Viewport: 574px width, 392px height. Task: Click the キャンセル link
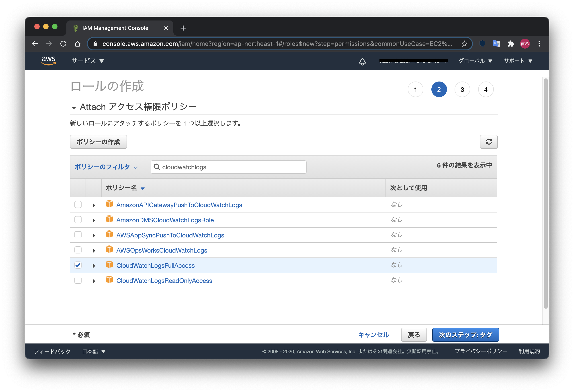tap(373, 335)
